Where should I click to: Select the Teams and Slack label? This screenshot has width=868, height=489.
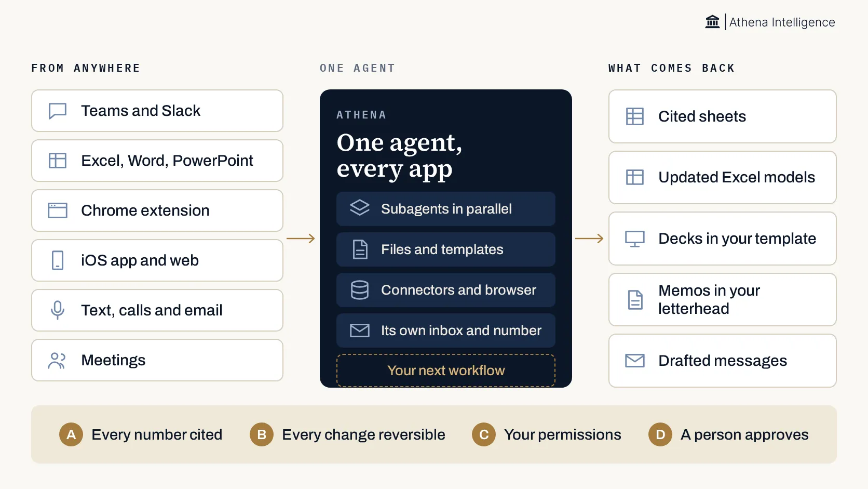pyautogui.click(x=141, y=111)
